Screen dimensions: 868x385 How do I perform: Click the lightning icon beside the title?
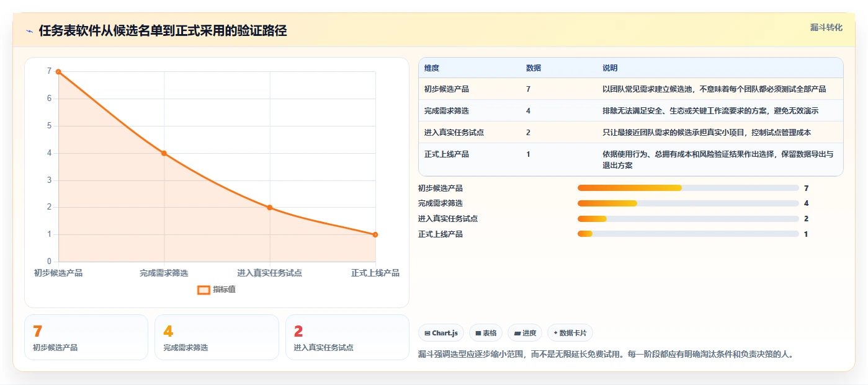point(29,31)
